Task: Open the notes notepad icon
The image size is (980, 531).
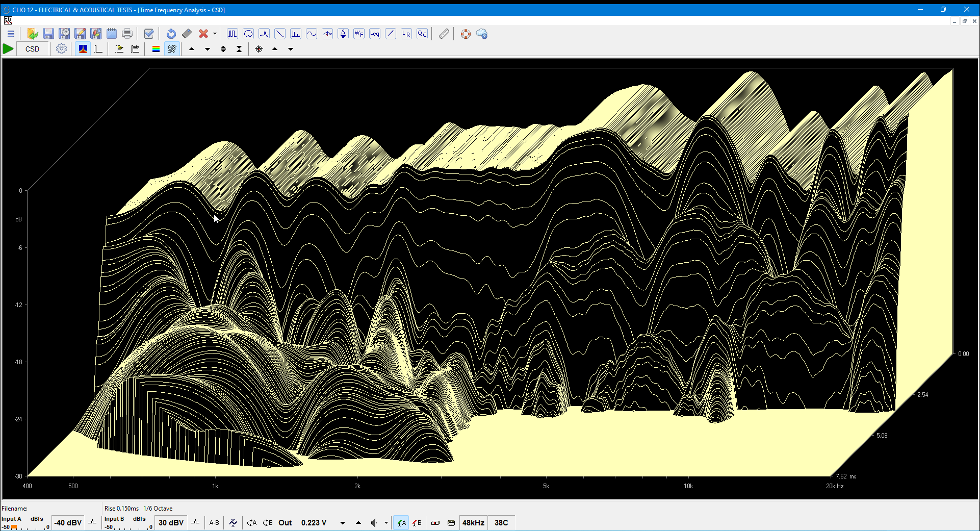Action: 112,34
